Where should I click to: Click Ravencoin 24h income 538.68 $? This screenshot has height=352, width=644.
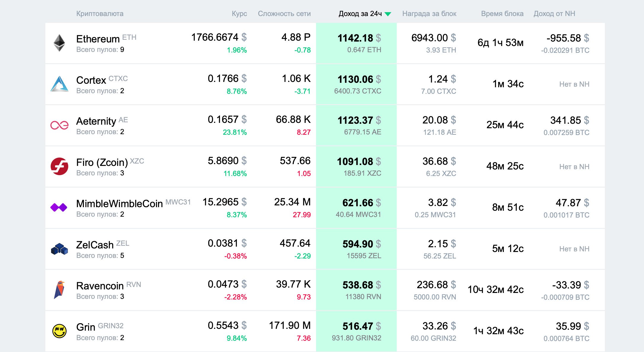(x=361, y=285)
